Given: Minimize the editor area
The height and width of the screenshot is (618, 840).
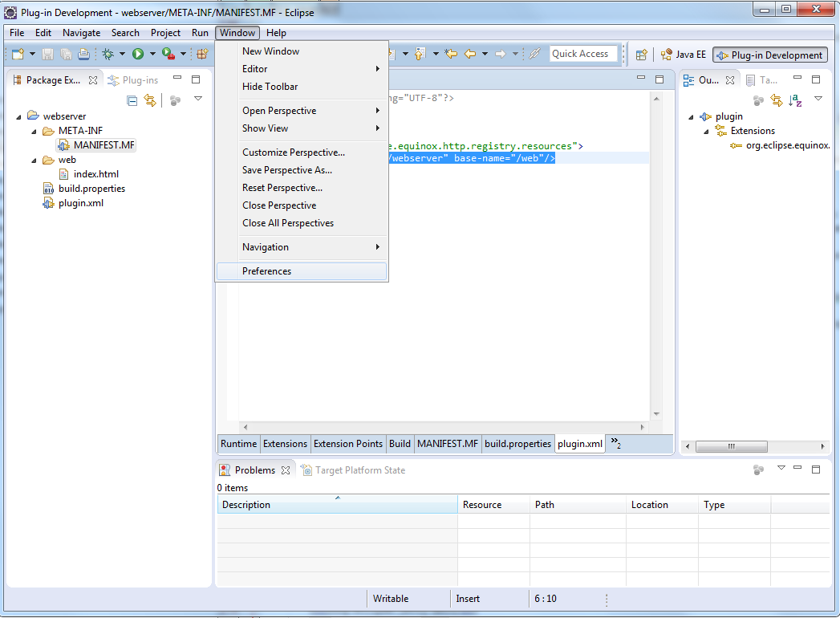Looking at the screenshot, I should [641, 79].
